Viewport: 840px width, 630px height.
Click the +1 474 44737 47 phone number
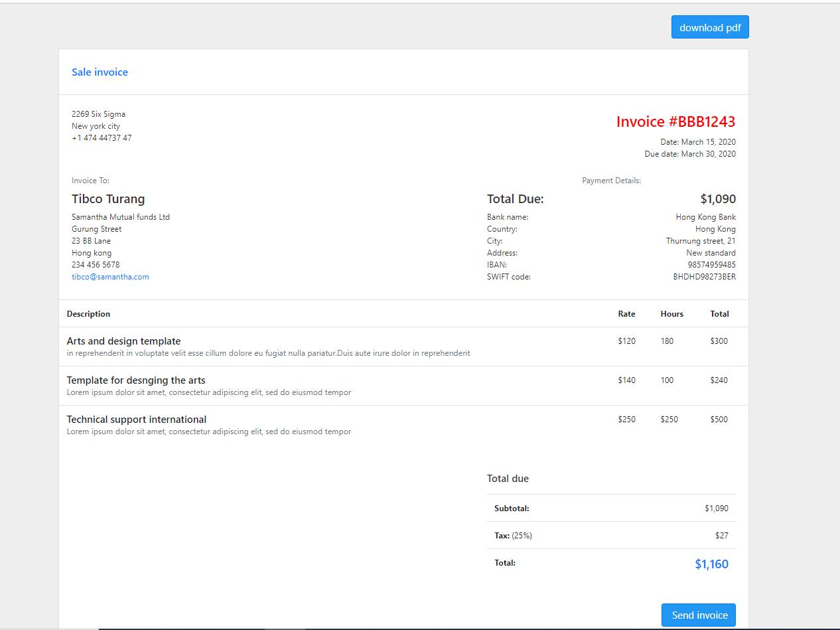[102, 138]
